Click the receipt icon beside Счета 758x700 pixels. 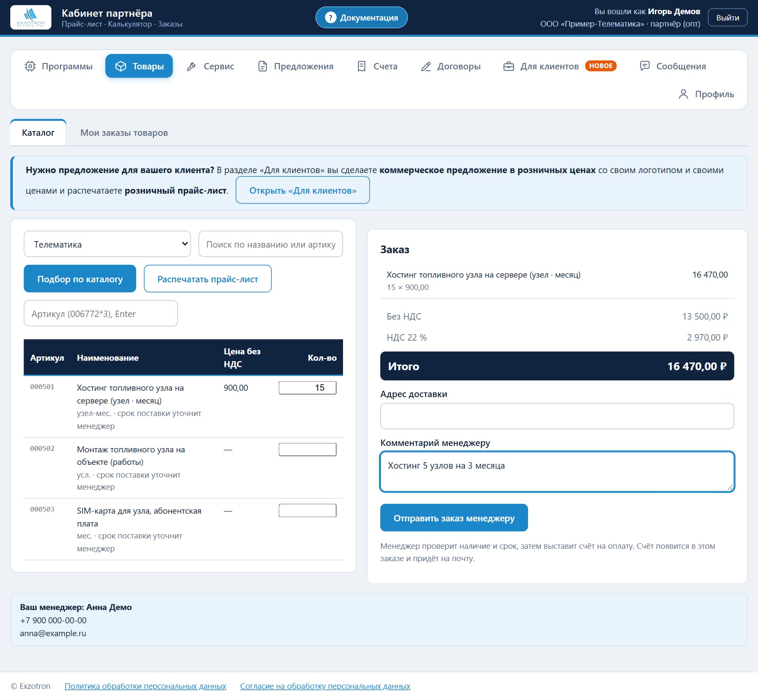tap(361, 66)
